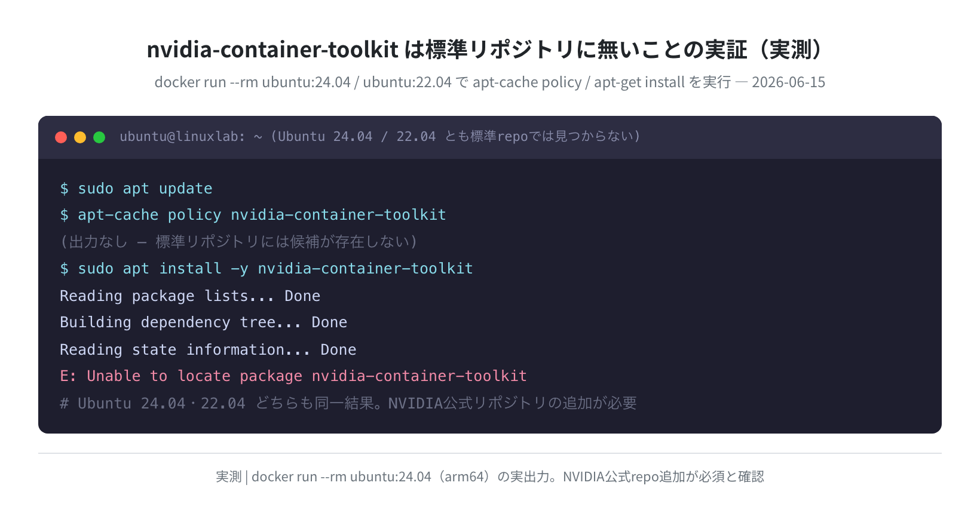
Task: Click the green maximize dot in terminal title bar
Action: coord(99,137)
